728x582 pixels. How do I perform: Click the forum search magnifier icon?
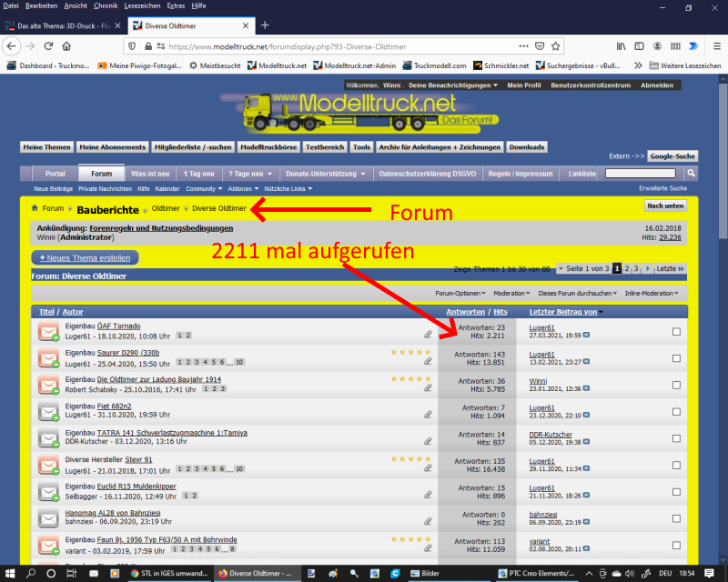tap(692, 173)
